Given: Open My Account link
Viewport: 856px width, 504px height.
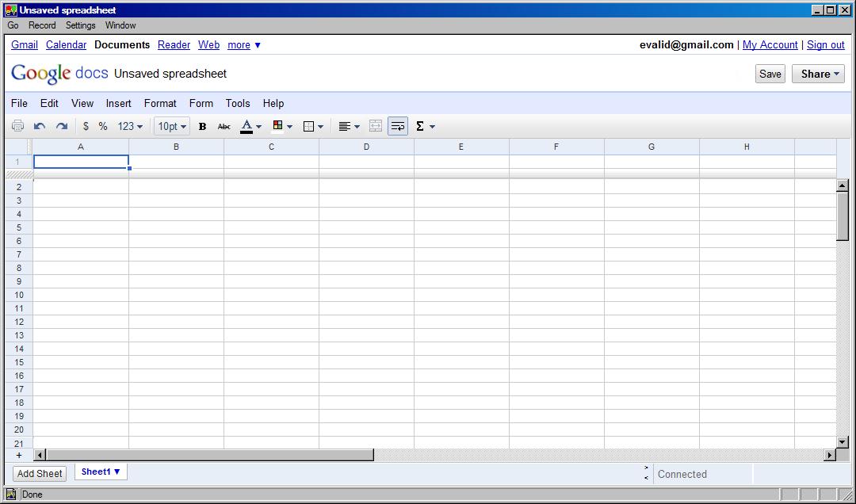Looking at the screenshot, I should (x=770, y=45).
